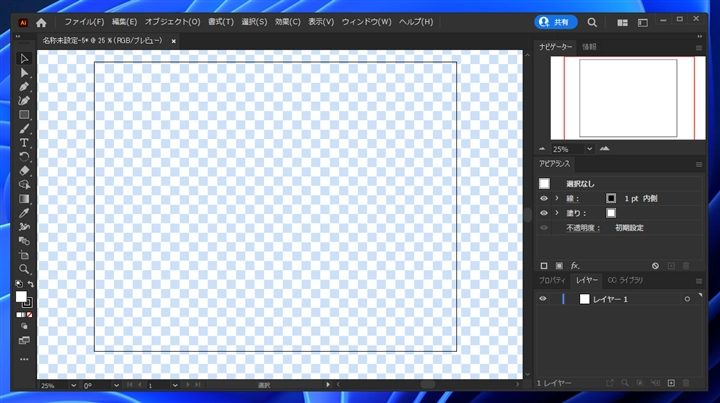Viewport: 720px width, 403px height.
Task: Reset to default fill and stroke
Action: coord(19,284)
